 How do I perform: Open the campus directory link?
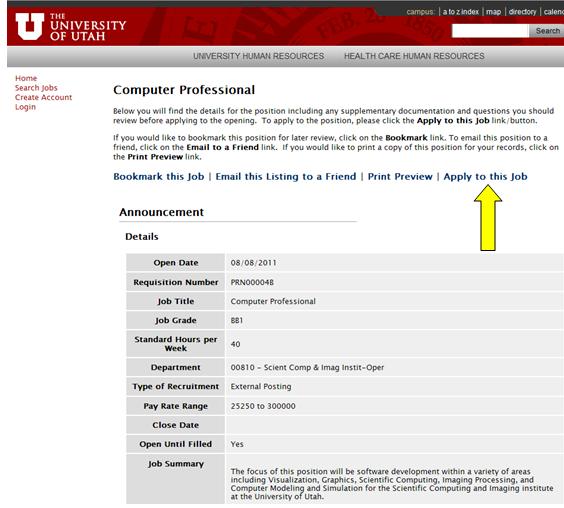coord(522,12)
